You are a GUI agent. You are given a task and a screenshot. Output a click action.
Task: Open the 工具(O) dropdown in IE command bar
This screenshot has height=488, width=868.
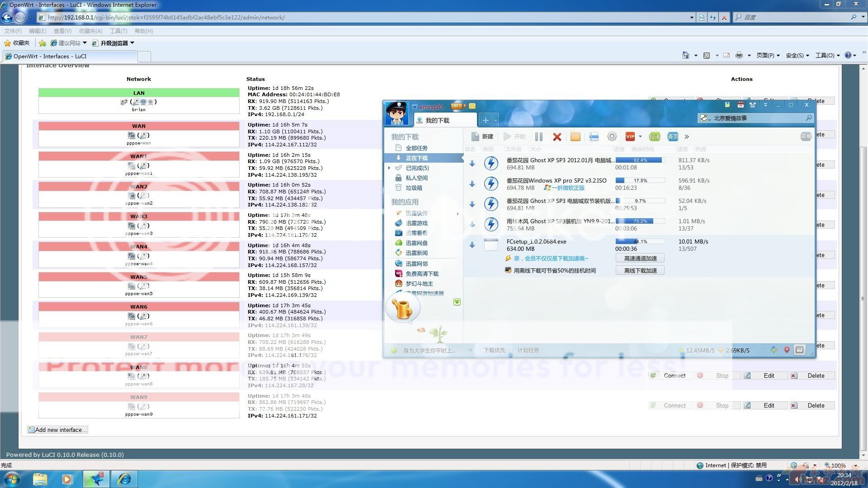pos(827,55)
